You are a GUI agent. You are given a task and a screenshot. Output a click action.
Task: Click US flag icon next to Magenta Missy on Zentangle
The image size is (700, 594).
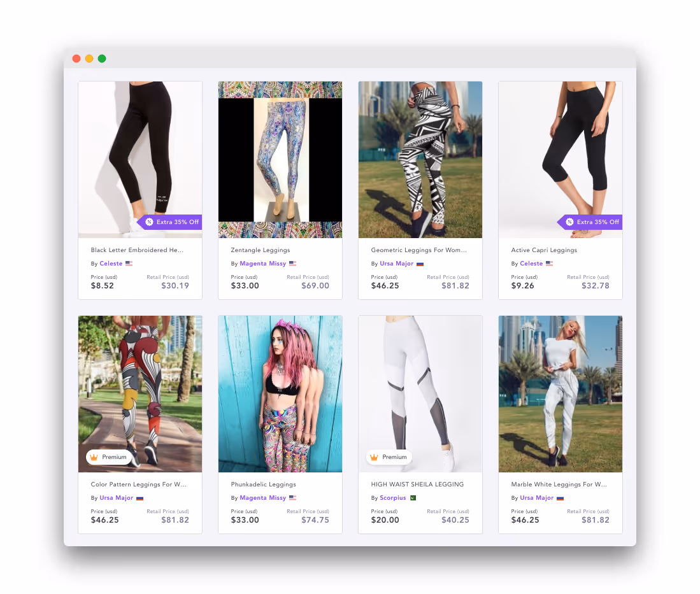point(292,264)
